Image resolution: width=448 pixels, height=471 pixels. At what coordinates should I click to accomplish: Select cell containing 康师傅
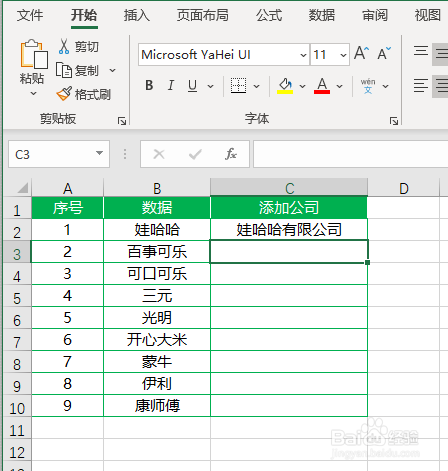click(157, 406)
